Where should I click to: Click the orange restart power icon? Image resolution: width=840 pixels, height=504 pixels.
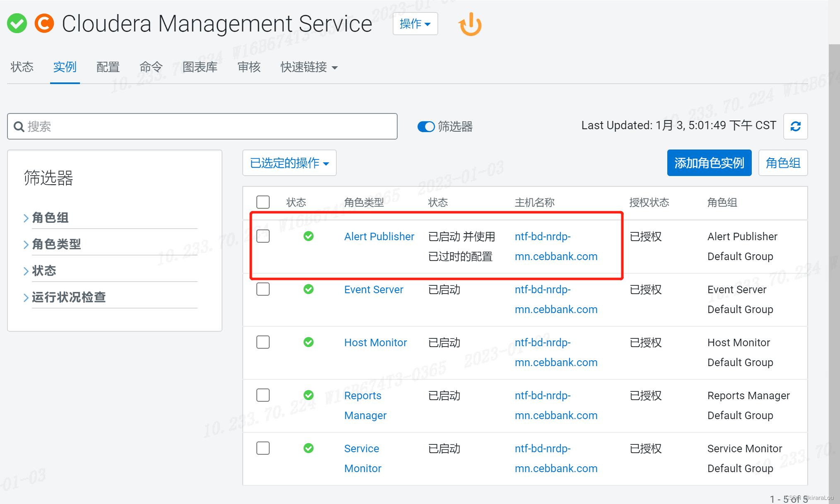[470, 24]
